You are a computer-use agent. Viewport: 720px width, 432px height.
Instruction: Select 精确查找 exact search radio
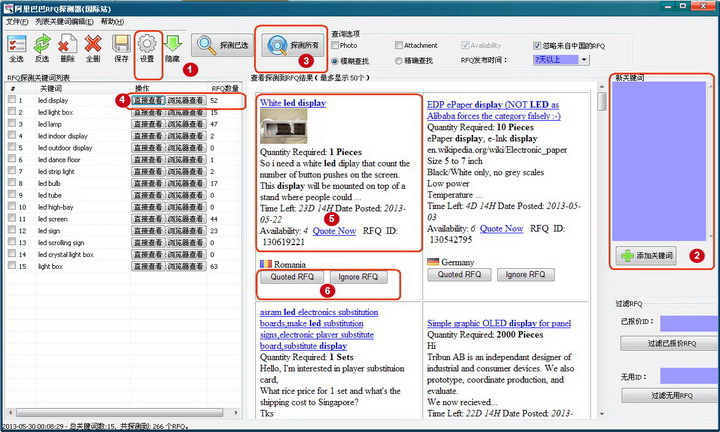click(x=399, y=61)
